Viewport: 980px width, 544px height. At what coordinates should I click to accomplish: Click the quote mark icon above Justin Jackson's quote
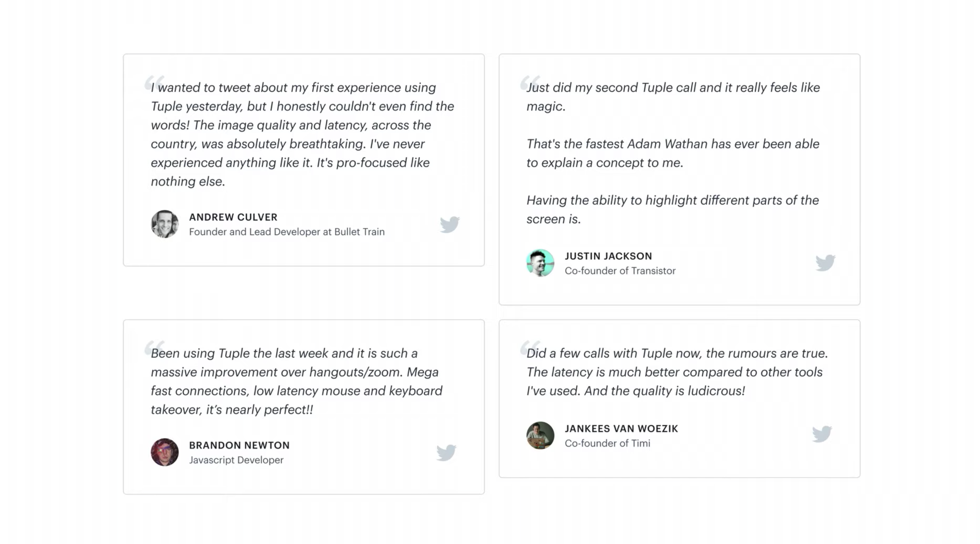[x=530, y=82]
